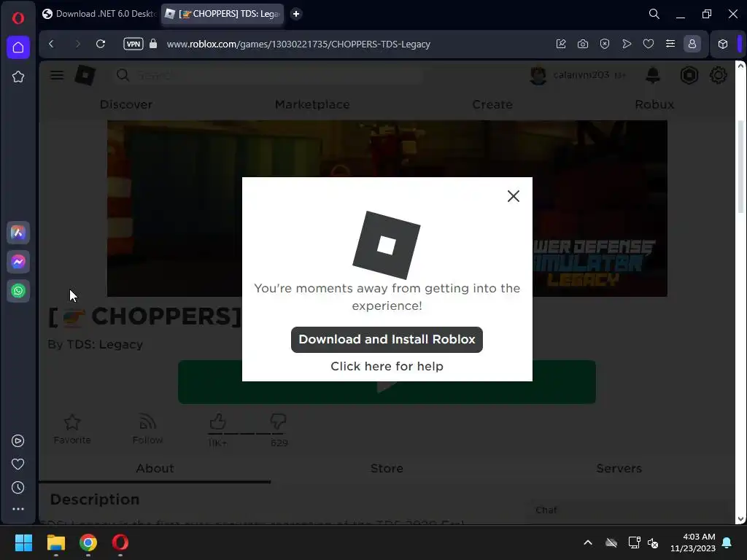Screen dimensions: 747x560
Task: Reload the current page
Action: click(x=101, y=44)
